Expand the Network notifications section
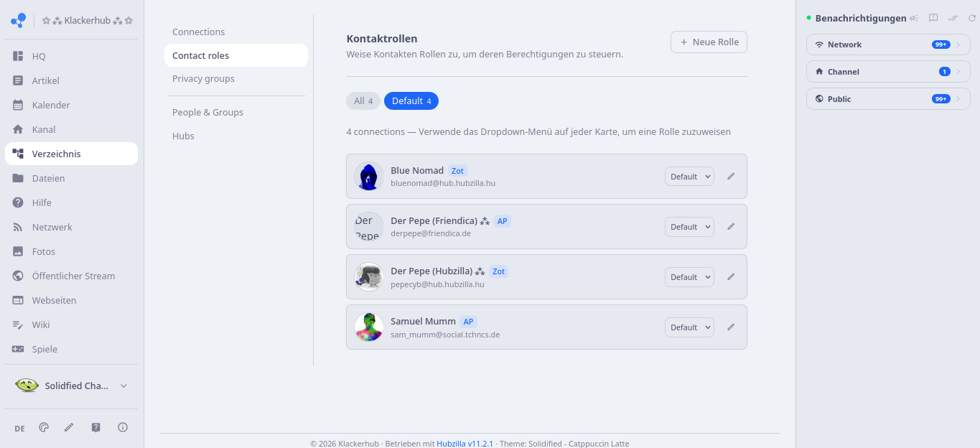The image size is (980, 448). pos(888,45)
